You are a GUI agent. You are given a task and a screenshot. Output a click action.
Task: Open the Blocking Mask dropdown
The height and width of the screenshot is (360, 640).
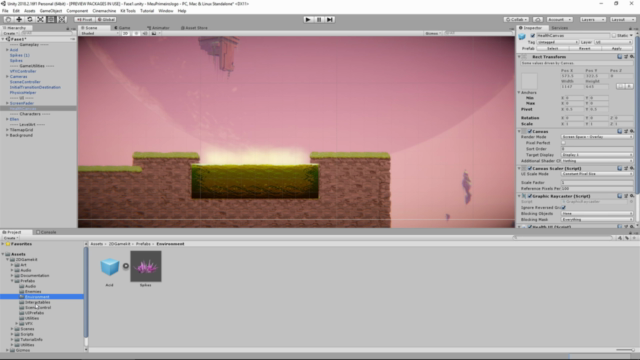click(597, 219)
